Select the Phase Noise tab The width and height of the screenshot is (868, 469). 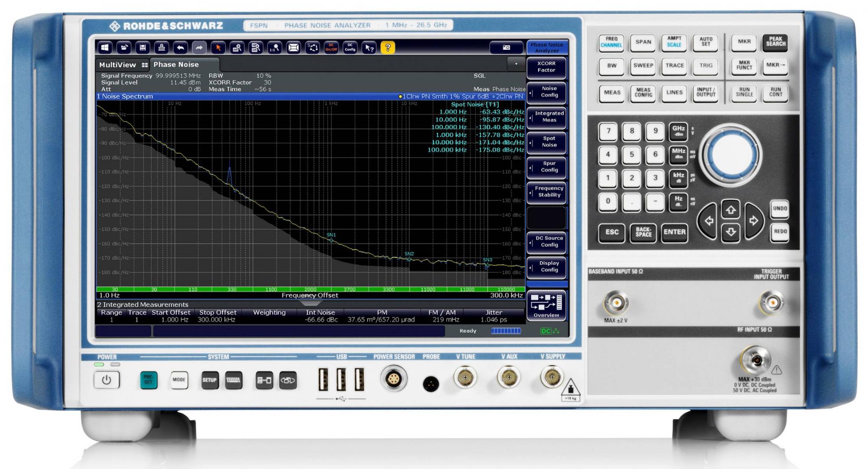[x=176, y=65]
